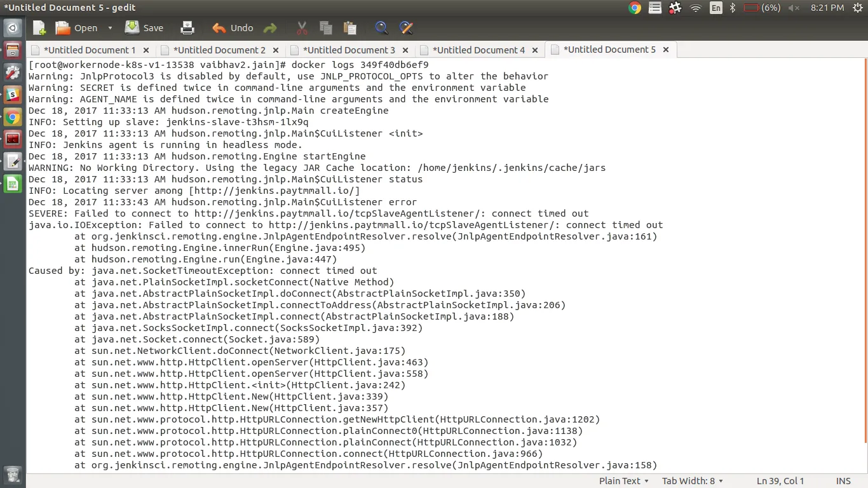Place cursor on the docker logs command line
The width and height of the screenshot is (868, 488).
click(229, 65)
